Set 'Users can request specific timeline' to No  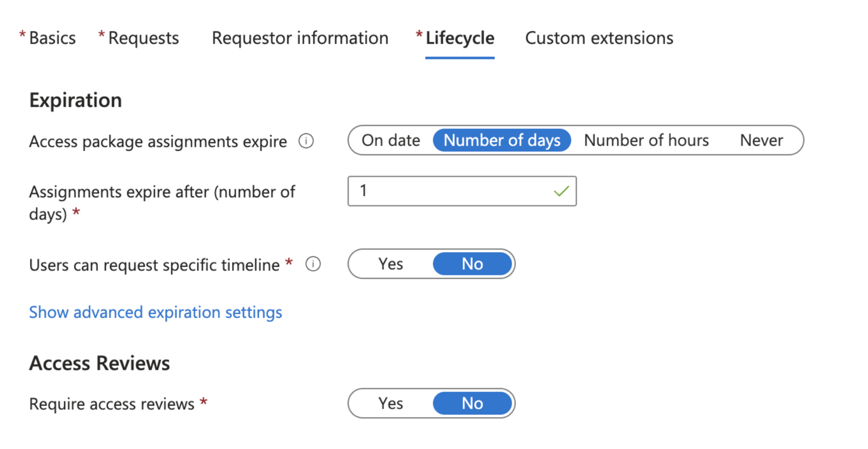473,264
